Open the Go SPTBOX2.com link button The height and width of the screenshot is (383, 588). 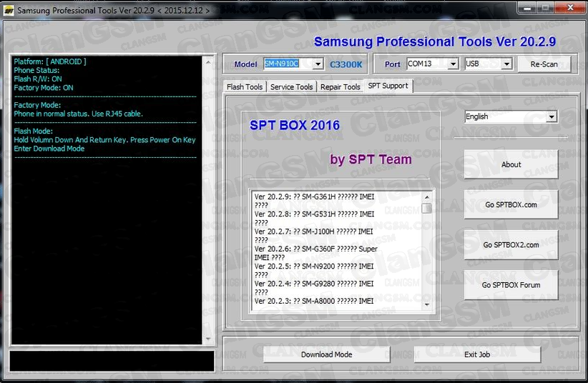pyautogui.click(x=511, y=245)
